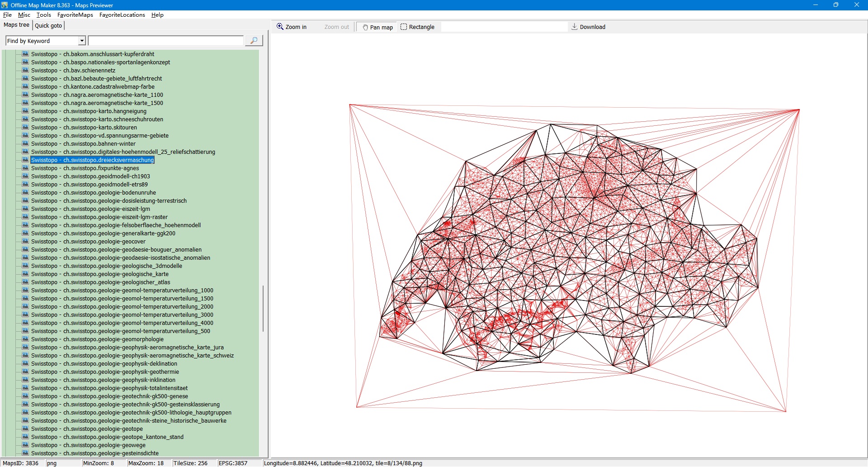Click the Download button

tap(588, 27)
